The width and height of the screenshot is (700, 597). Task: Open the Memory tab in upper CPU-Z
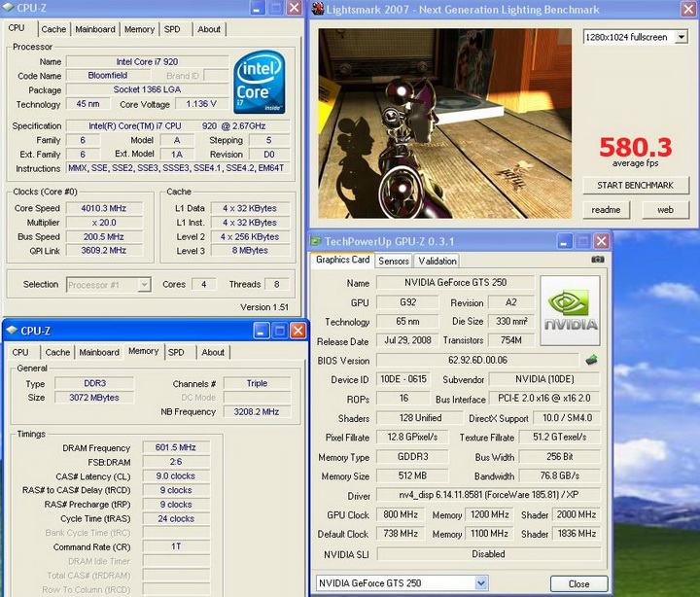click(x=139, y=29)
